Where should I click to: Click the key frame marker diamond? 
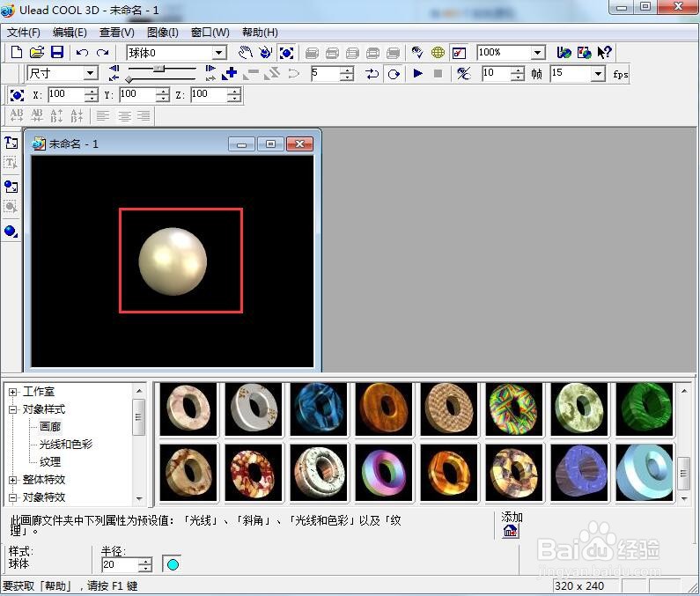point(129,79)
